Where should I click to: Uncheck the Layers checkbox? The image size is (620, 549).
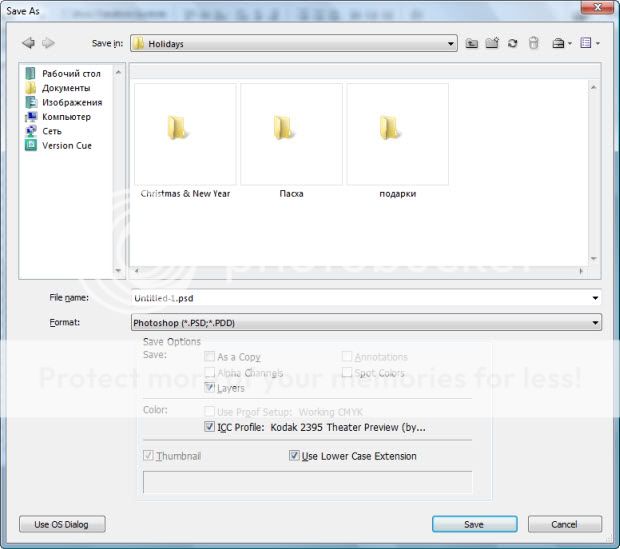(x=209, y=388)
